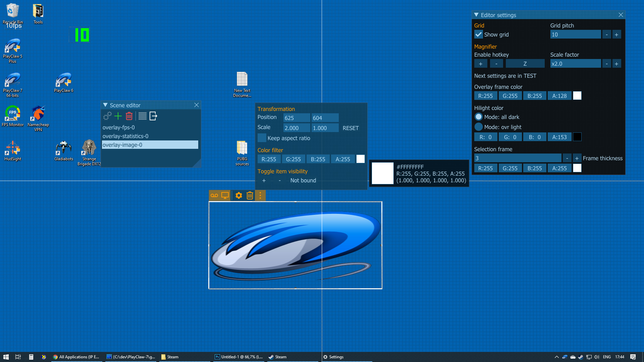Open the gears settings icon in Scene editor
This screenshot has width=644, height=362.
[x=107, y=116]
